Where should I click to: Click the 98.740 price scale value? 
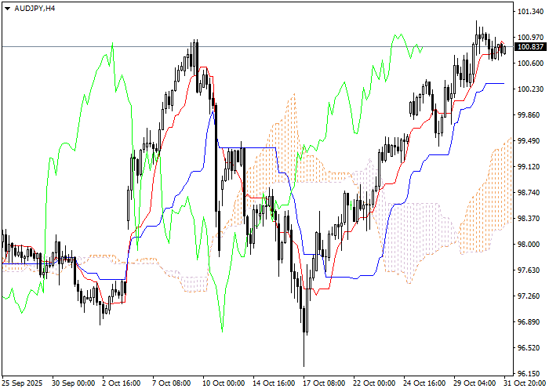[x=530, y=193]
